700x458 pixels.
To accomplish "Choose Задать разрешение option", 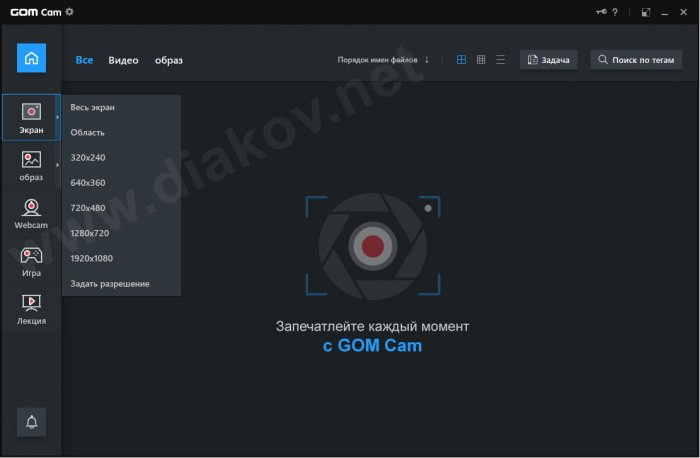I will (x=121, y=284).
